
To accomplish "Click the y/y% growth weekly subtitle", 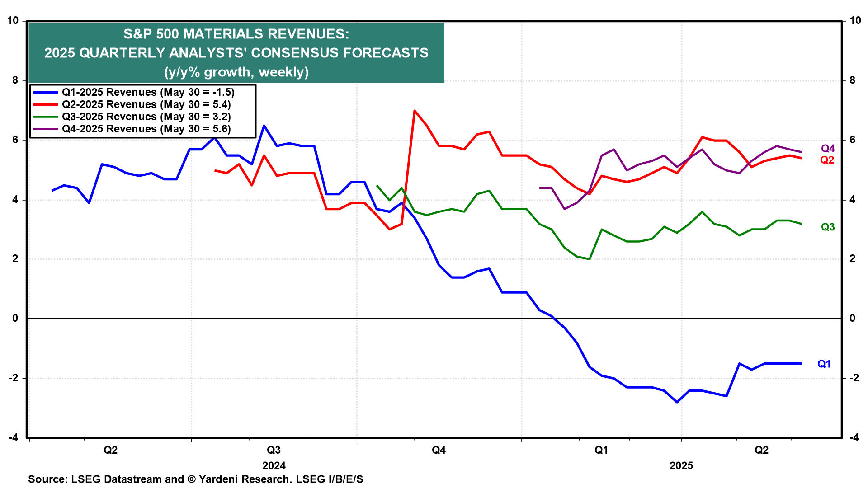I will [x=236, y=72].
